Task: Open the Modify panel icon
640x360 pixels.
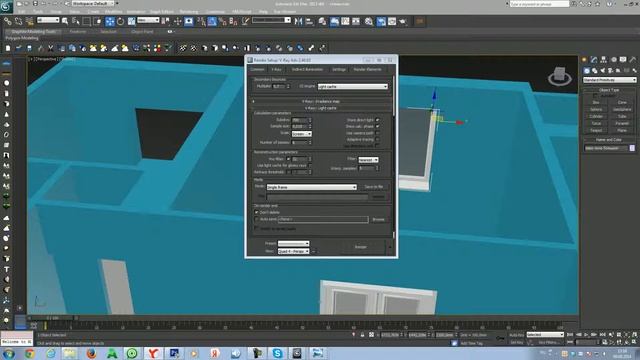Action: coord(594,60)
